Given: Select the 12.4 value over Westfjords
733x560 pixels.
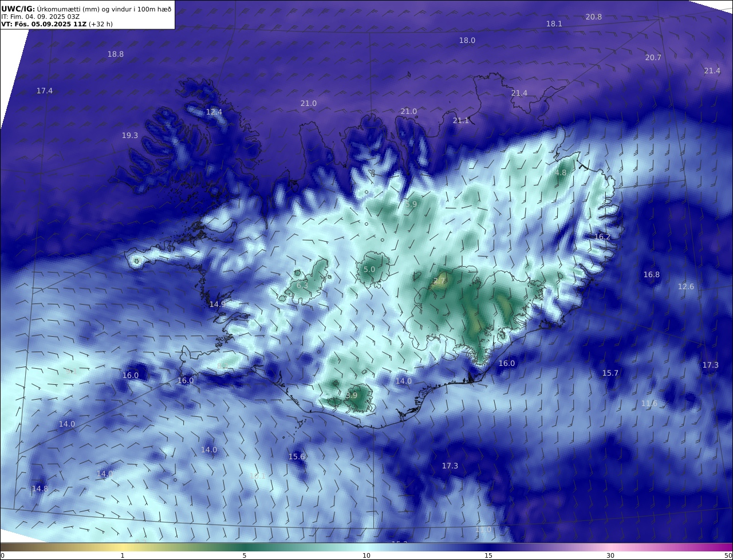Looking at the screenshot, I should pos(214,112).
